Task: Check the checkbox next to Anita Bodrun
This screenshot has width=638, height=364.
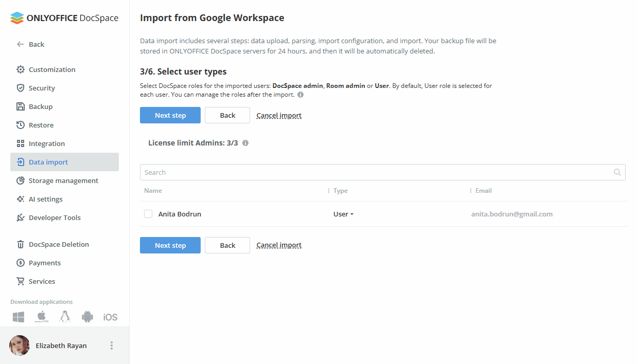Action: pos(148,213)
